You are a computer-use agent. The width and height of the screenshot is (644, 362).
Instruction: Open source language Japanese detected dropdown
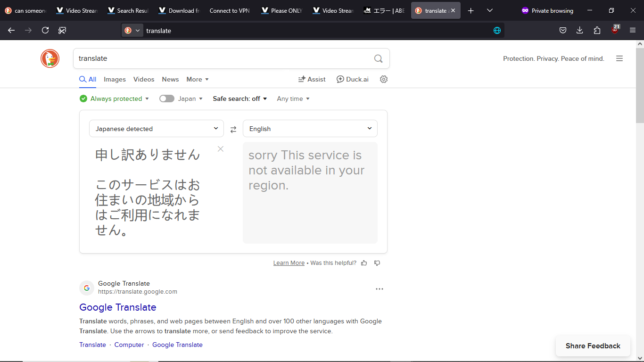click(157, 129)
